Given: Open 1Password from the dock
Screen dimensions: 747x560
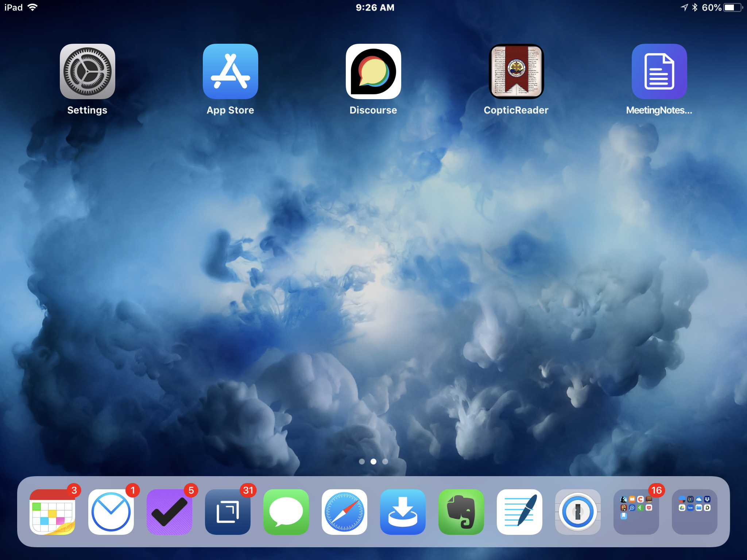Looking at the screenshot, I should (578, 512).
